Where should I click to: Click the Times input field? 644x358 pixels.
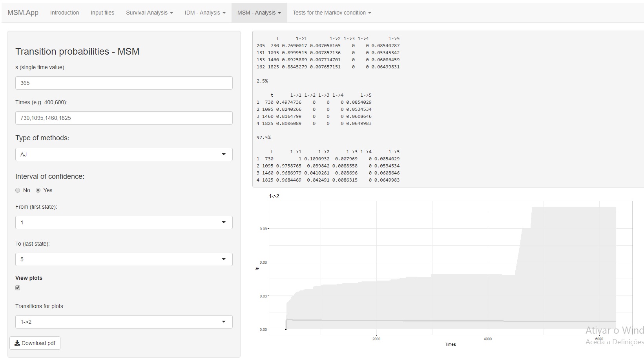tap(124, 118)
